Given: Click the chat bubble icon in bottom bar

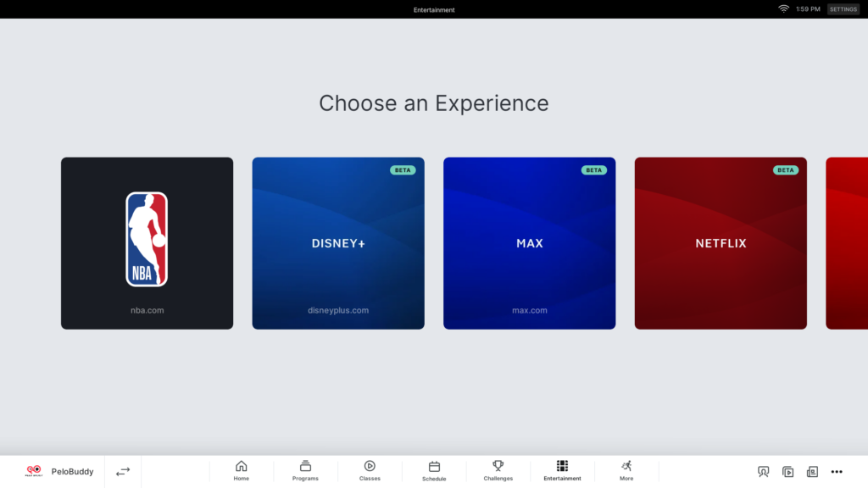Looking at the screenshot, I should (x=764, y=471).
